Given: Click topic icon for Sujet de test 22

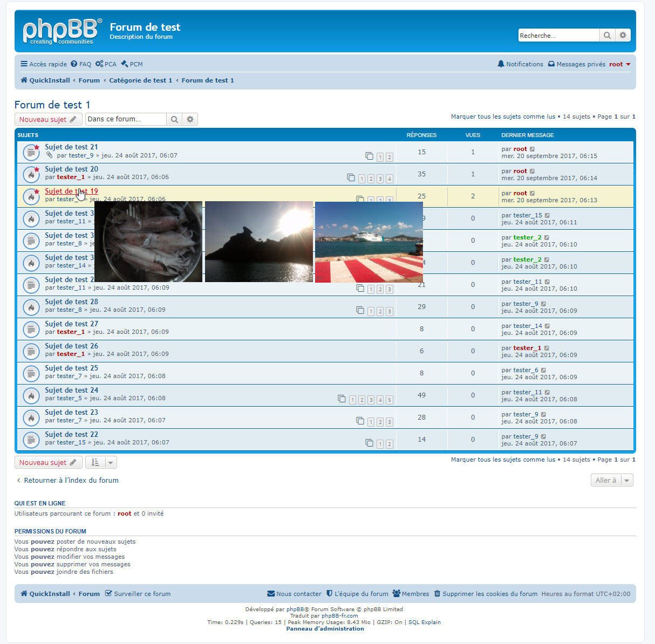Looking at the screenshot, I should 31,440.
